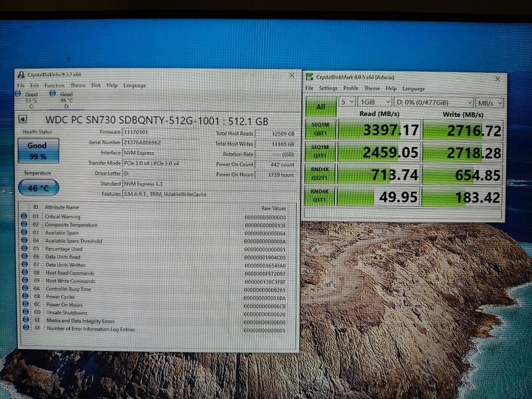Click status dot for Power Cycles
The width and height of the screenshot is (532, 399).
point(25,296)
